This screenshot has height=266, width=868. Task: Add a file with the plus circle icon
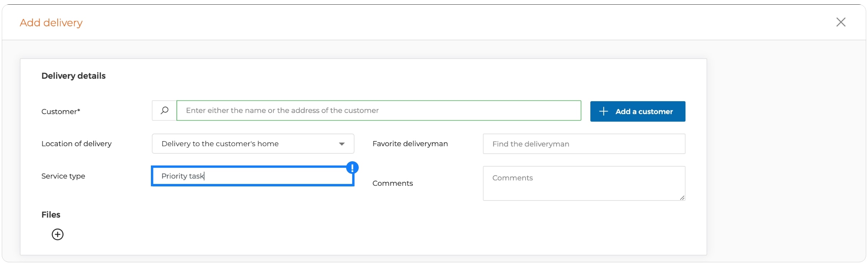pos(58,234)
